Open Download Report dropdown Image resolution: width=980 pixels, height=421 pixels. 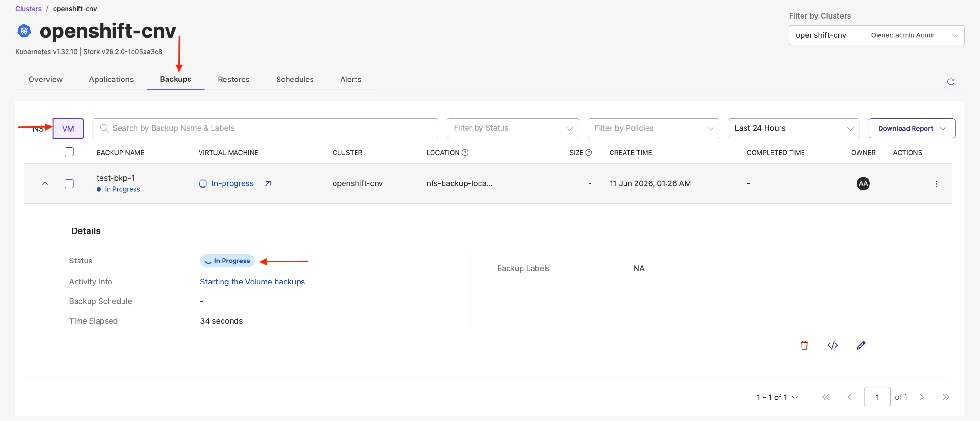(x=912, y=128)
